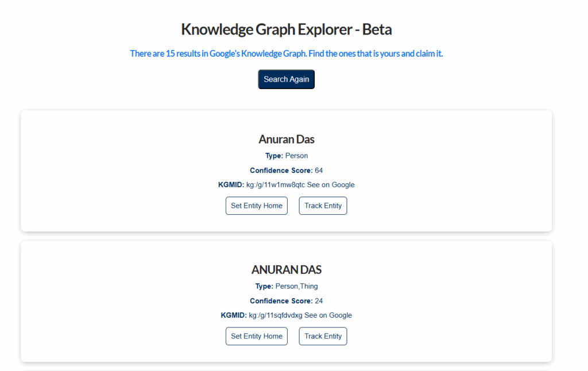Click the Knowledge Graph Explorer - Beta heading
This screenshot has width=588, height=371.
coord(286,29)
